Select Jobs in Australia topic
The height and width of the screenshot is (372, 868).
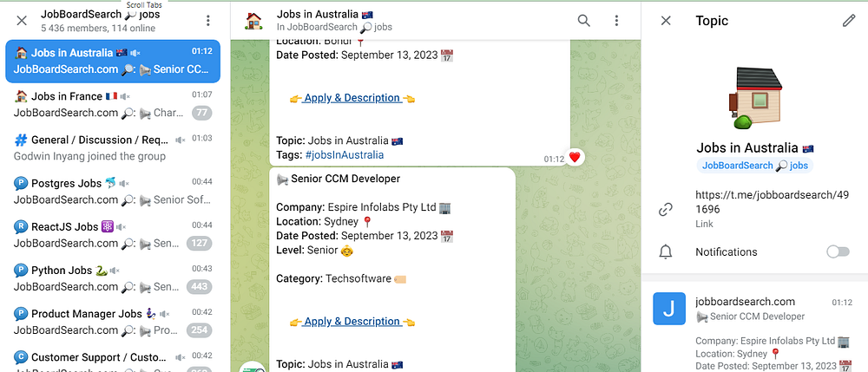112,61
